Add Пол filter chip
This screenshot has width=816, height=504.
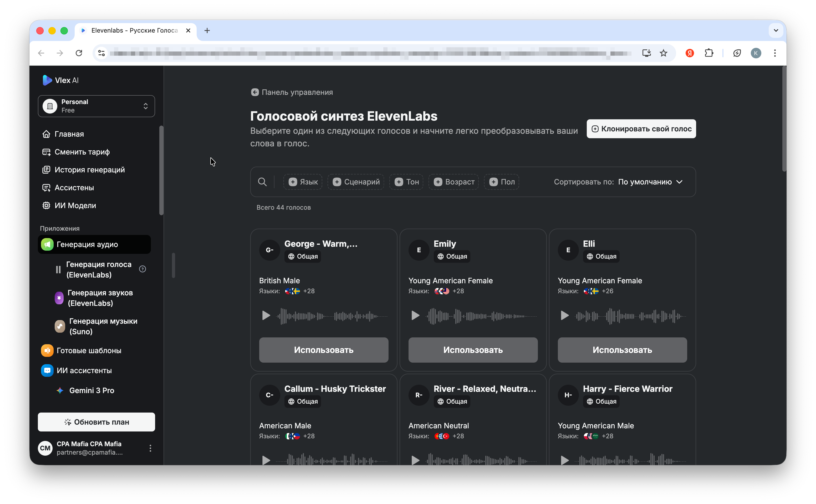pyautogui.click(x=502, y=182)
